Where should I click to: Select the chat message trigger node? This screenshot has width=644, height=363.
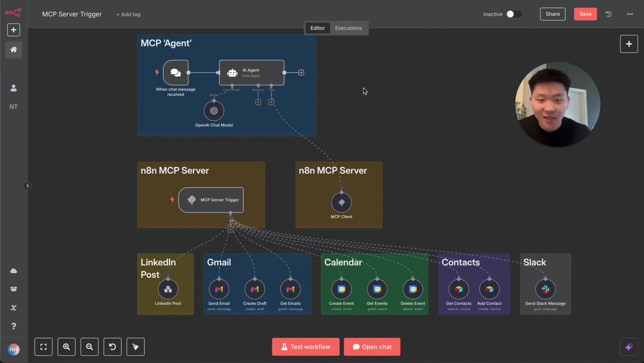pos(176,72)
